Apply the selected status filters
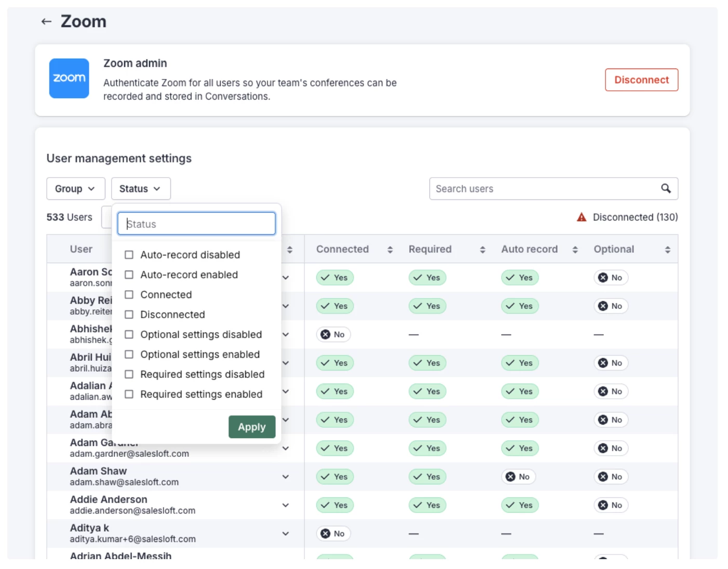The width and height of the screenshot is (728, 569). click(252, 427)
